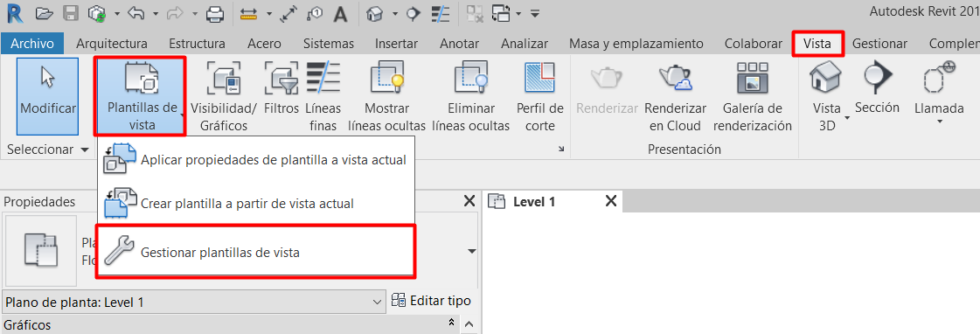Print using the printer icon
This screenshot has height=334, width=980.
pos(216,13)
